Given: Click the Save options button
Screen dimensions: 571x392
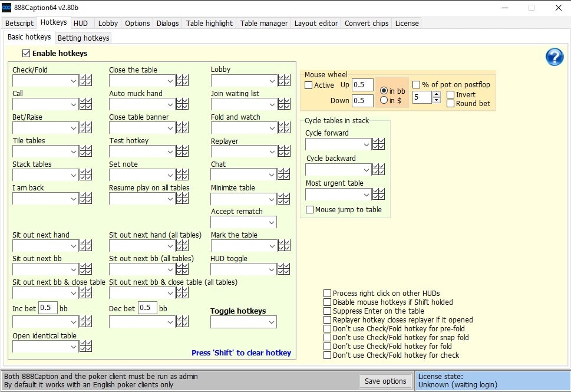Looking at the screenshot, I should pos(385,381).
